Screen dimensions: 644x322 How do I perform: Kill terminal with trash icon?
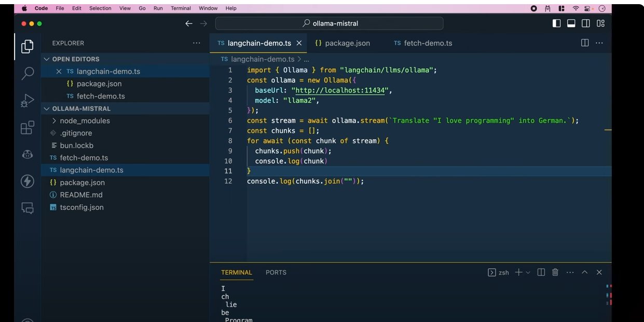pyautogui.click(x=555, y=272)
